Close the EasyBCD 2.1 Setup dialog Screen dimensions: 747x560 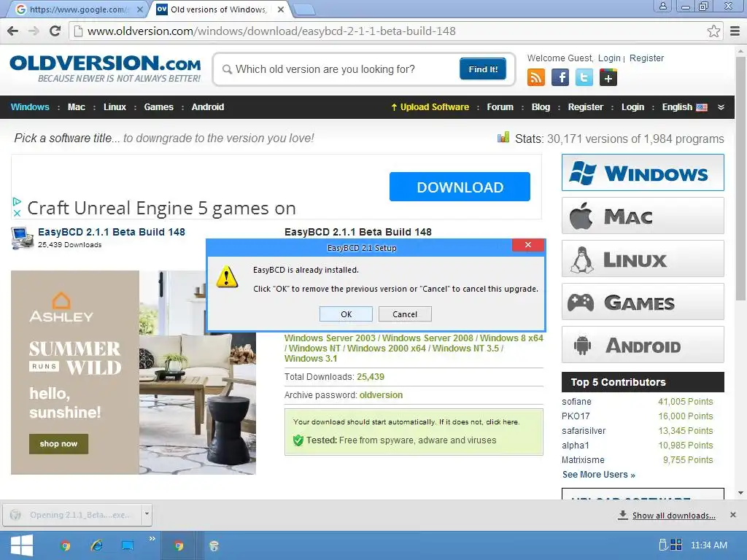[x=528, y=245]
